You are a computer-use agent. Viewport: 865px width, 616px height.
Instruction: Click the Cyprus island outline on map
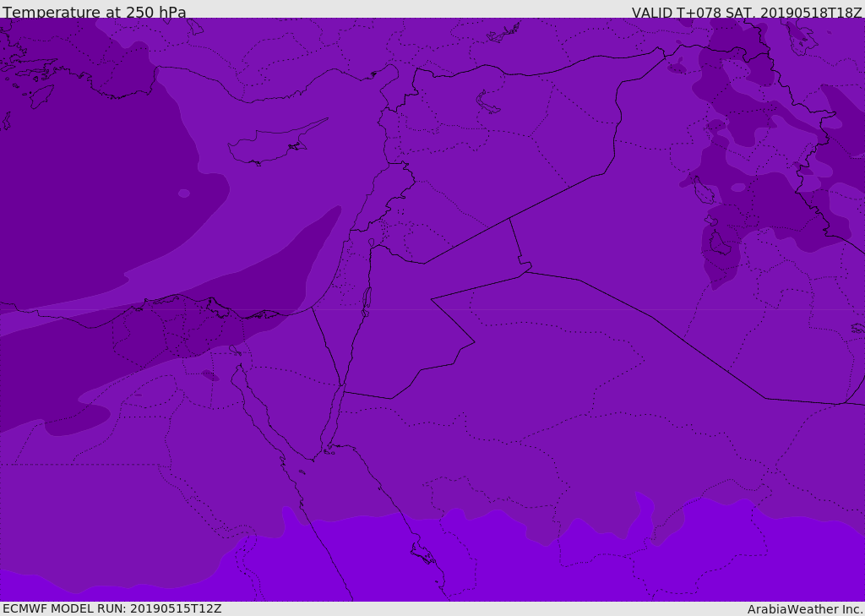click(278, 141)
